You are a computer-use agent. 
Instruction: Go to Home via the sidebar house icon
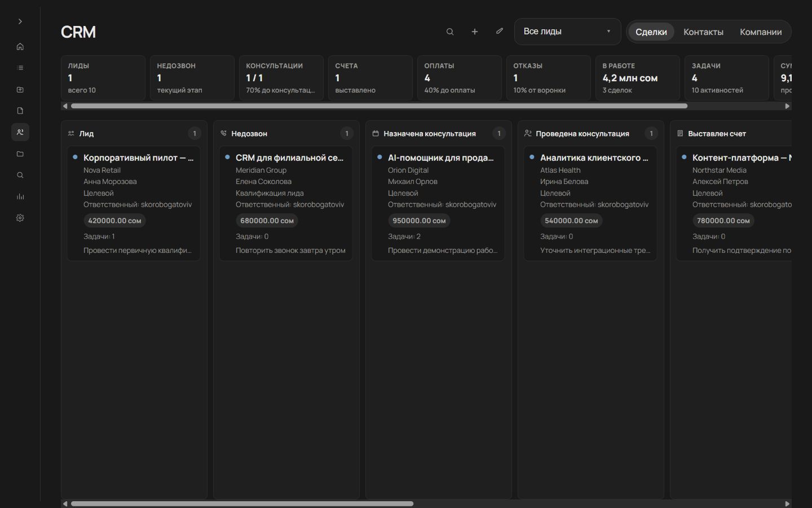pyautogui.click(x=20, y=46)
